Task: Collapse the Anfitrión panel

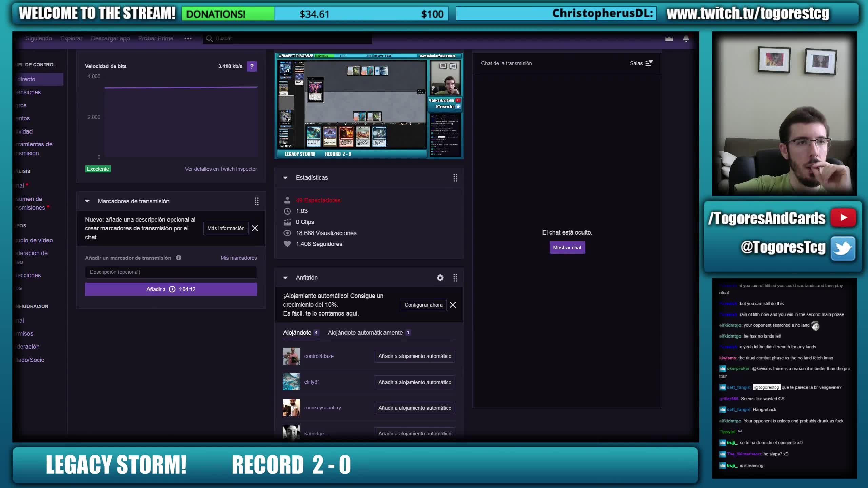Action: [285, 278]
